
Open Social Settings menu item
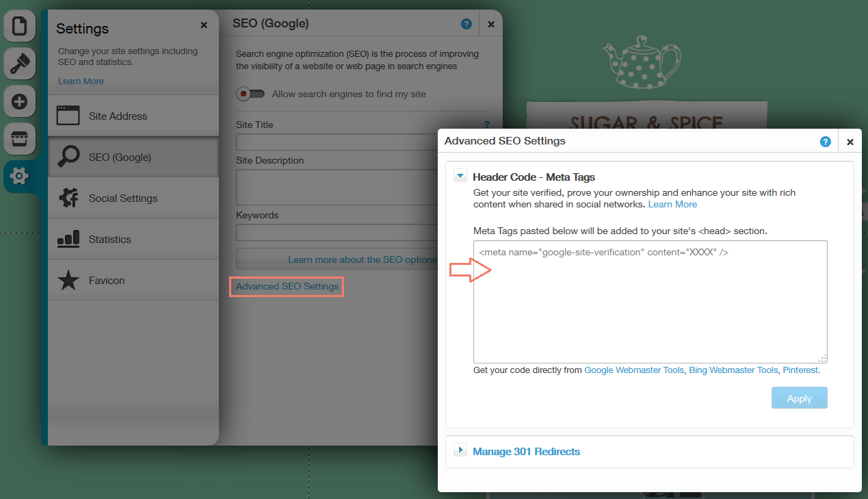click(x=133, y=198)
